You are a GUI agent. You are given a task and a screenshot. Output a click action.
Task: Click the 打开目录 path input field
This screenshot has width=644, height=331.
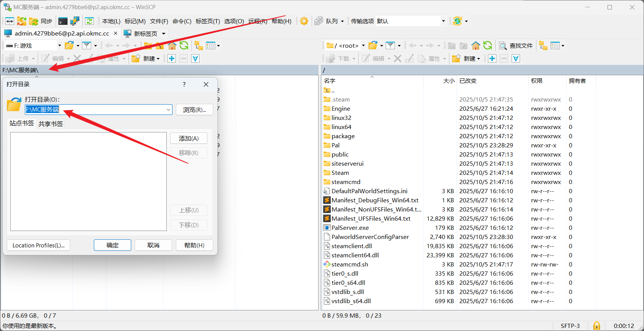pyautogui.click(x=95, y=110)
